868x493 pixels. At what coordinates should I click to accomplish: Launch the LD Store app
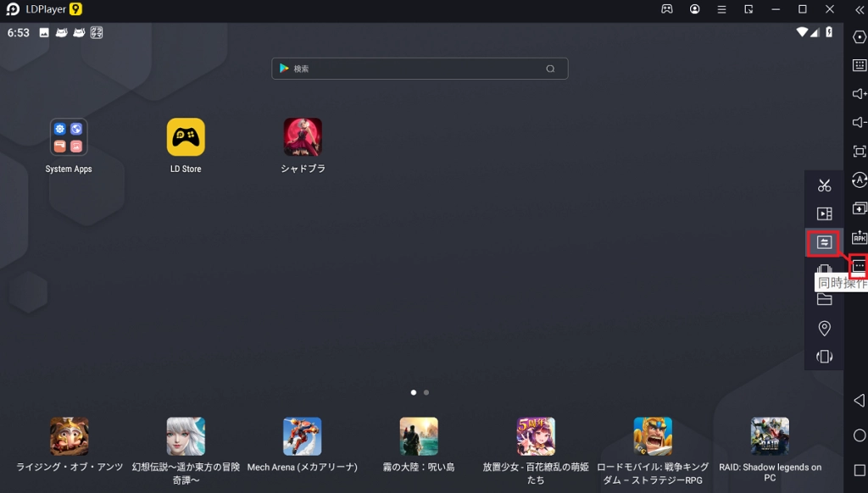tap(186, 136)
